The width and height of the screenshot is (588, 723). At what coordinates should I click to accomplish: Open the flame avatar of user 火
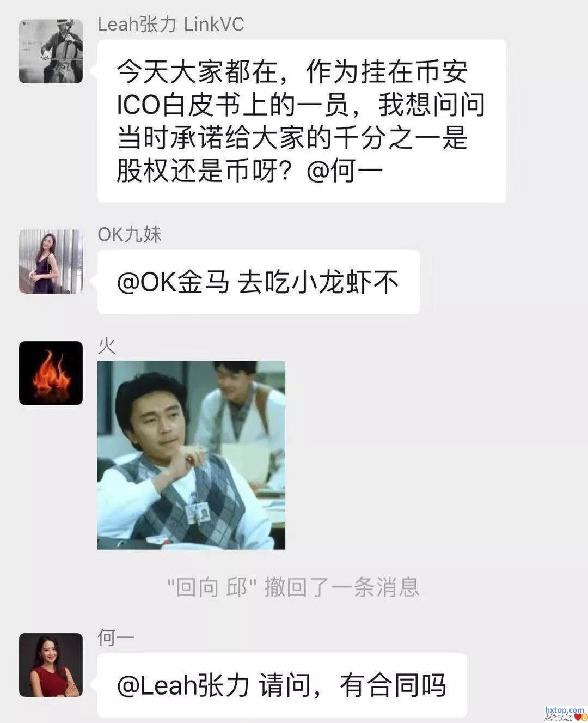51,373
